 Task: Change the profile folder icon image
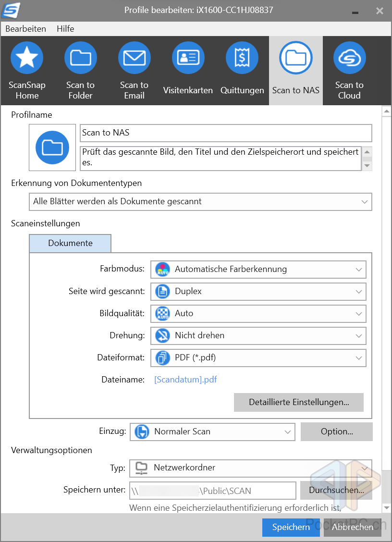click(x=52, y=148)
